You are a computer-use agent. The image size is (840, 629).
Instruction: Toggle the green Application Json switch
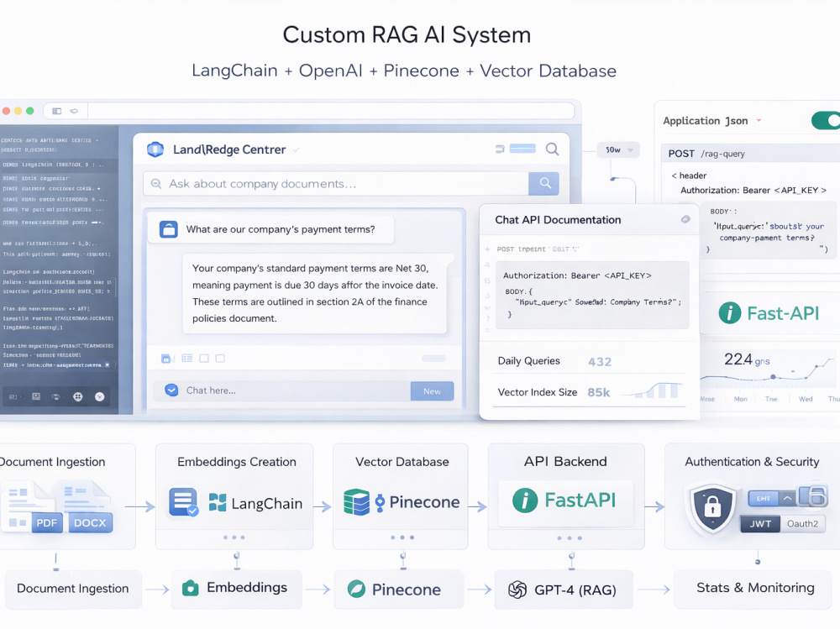click(x=826, y=121)
